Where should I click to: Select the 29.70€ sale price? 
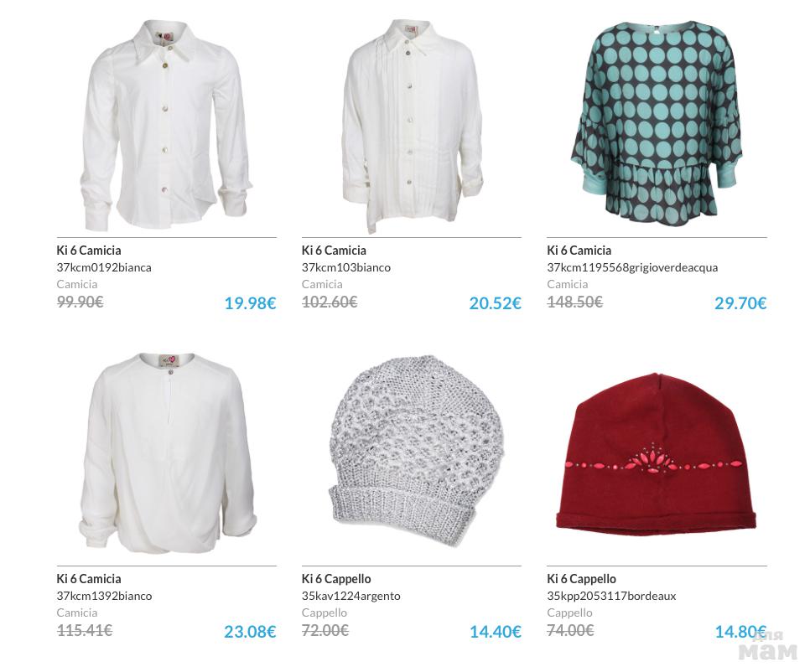(740, 303)
